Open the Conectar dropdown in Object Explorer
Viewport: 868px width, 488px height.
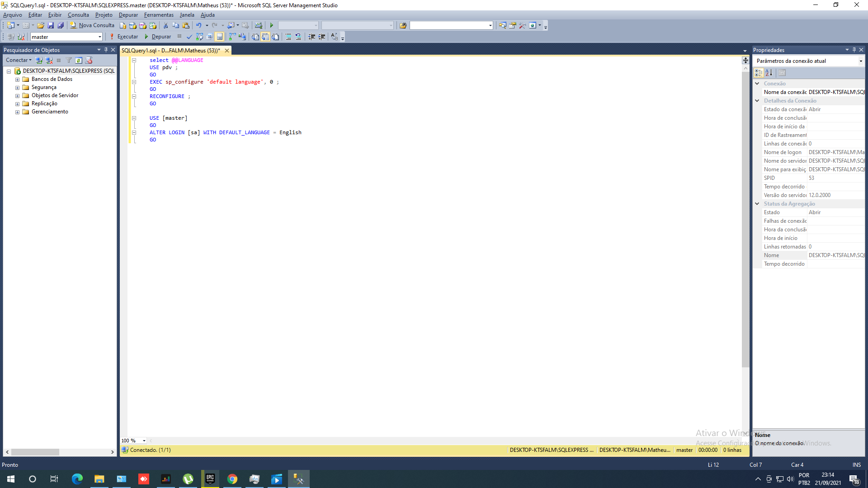pyautogui.click(x=19, y=60)
